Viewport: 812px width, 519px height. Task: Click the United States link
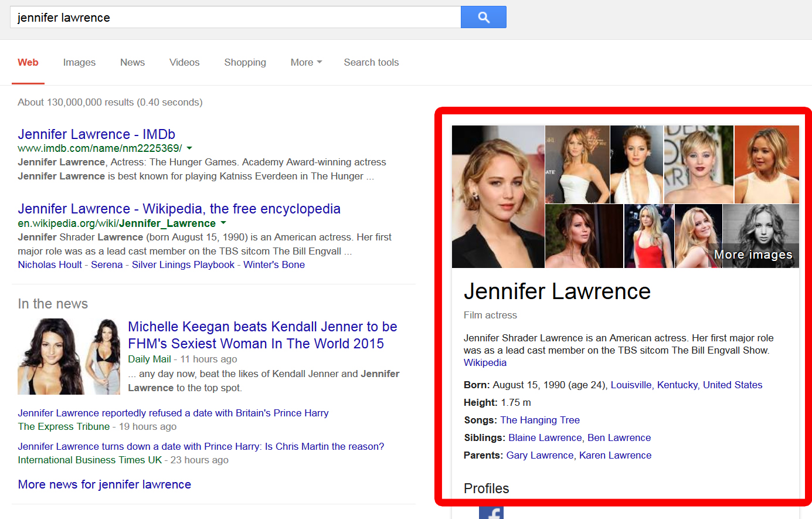tap(733, 385)
